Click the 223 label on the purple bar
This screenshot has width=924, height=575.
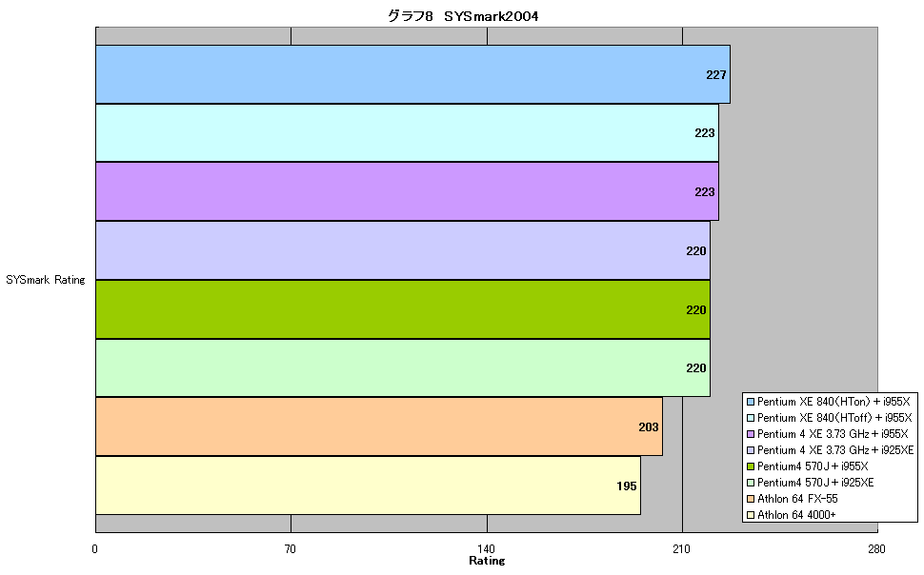704,192
